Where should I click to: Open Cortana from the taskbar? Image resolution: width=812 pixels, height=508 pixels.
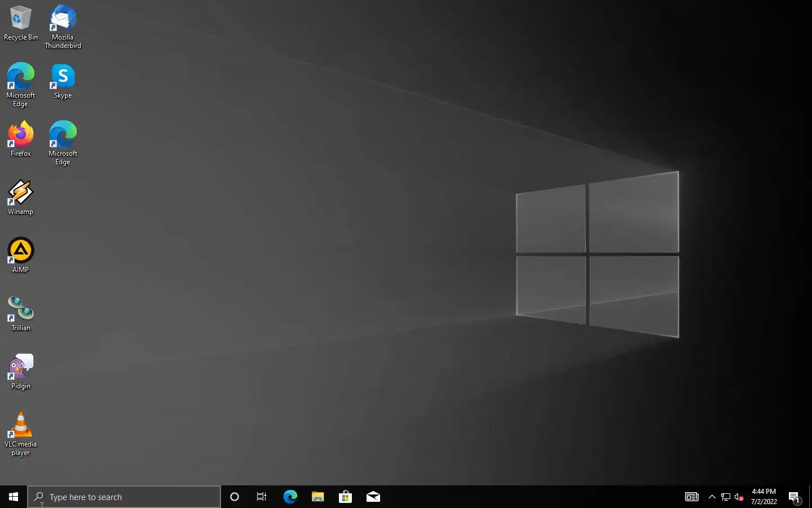(x=235, y=497)
